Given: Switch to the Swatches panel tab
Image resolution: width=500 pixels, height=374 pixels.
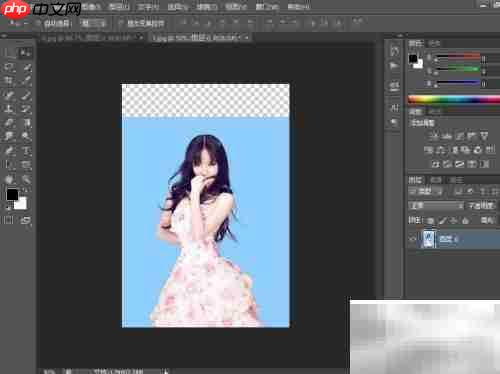Looking at the screenshot, I should click(x=434, y=43).
